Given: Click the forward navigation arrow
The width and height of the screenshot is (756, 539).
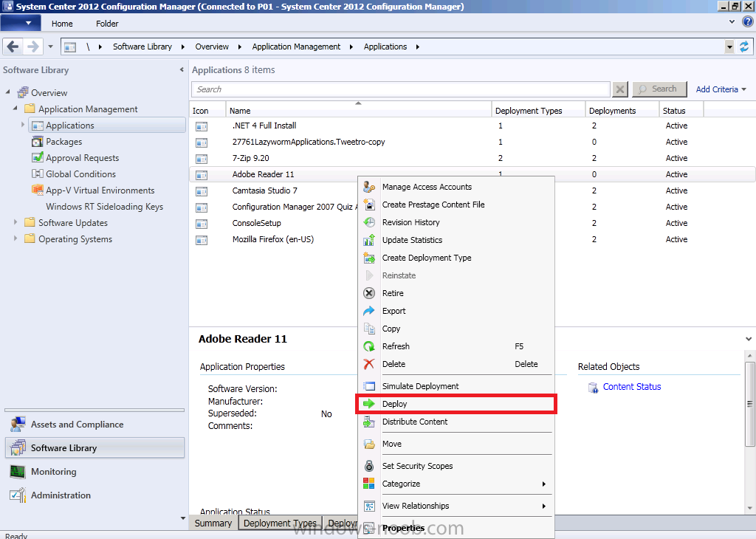Looking at the screenshot, I should pos(32,47).
